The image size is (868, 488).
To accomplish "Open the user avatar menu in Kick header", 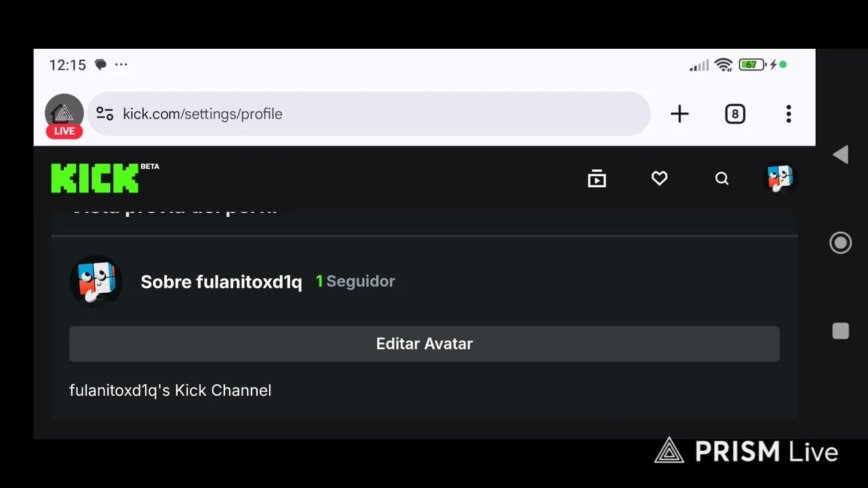I will pyautogui.click(x=780, y=178).
